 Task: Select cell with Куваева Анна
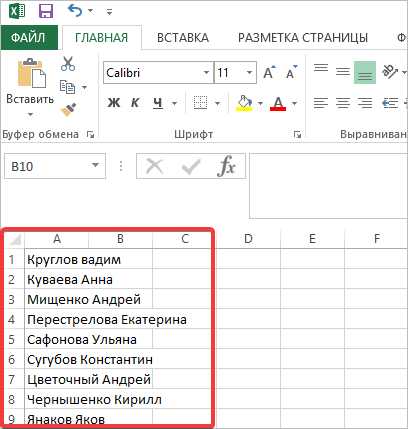(57, 279)
